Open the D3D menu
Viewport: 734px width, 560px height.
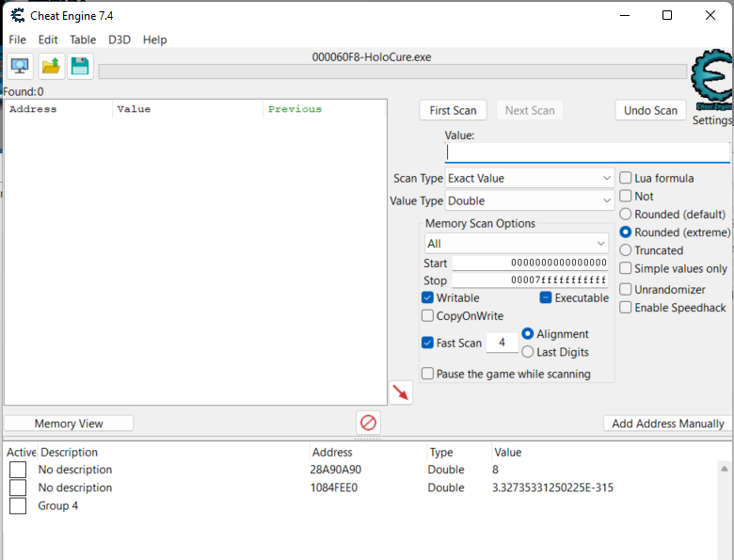pyautogui.click(x=120, y=40)
